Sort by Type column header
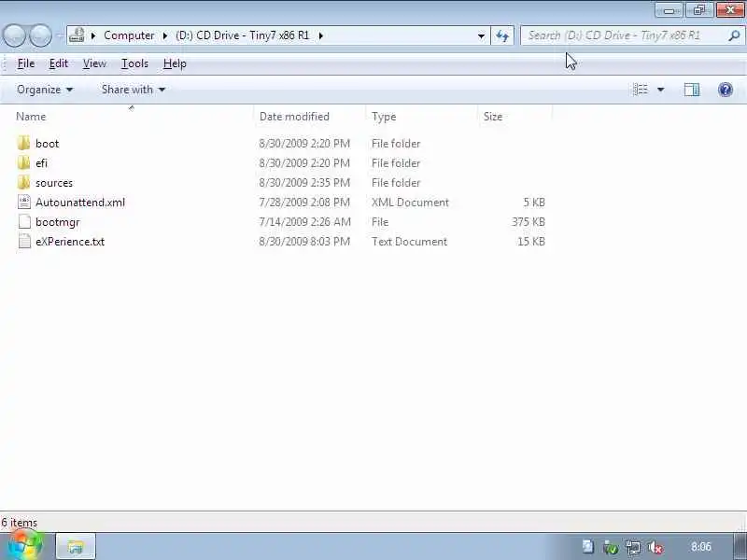Viewport: 747px width, 560px height. coord(422,116)
